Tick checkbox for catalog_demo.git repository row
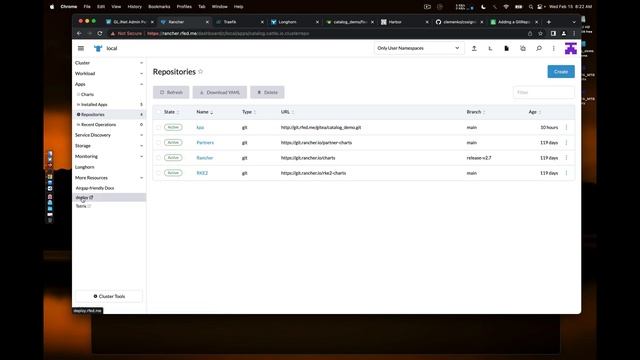The height and width of the screenshot is (360, 640). [158, 127]
